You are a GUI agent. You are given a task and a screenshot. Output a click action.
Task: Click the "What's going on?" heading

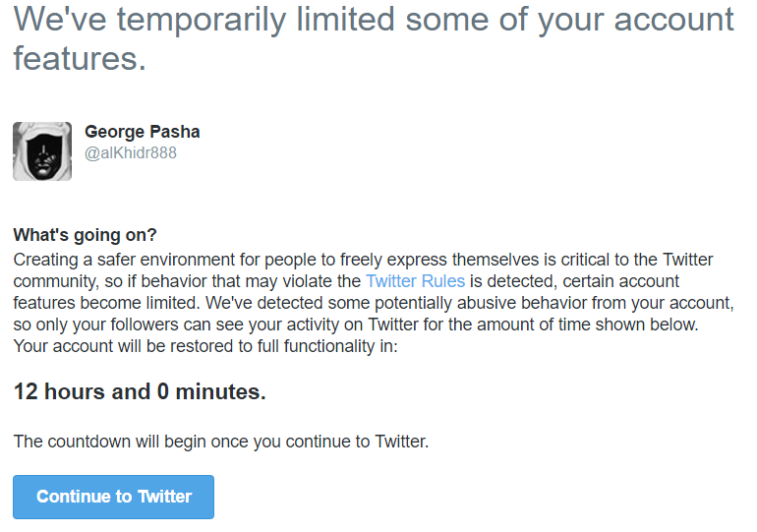85,235
